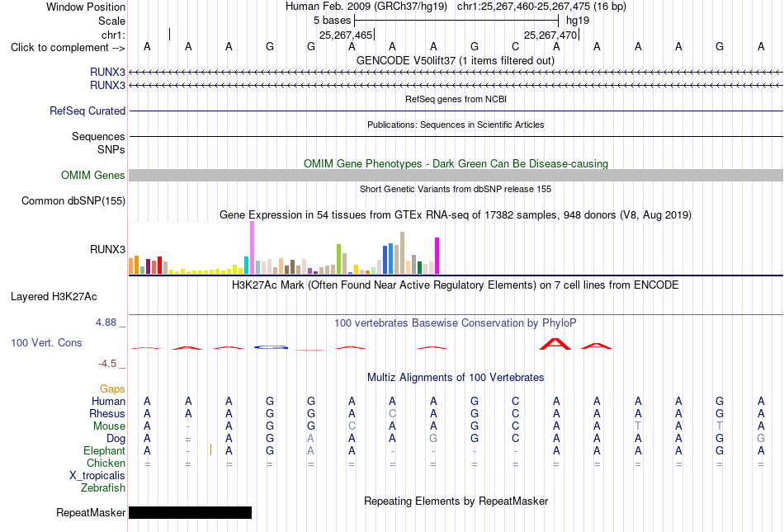
Task: Click the PhyloP maximum value 4.88
Action: [106, 322]
